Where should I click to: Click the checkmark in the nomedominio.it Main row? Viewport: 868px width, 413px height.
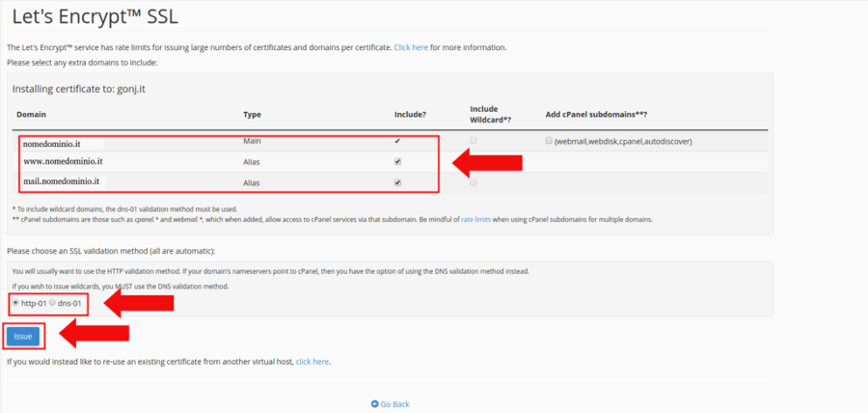[x=397, y=141]
